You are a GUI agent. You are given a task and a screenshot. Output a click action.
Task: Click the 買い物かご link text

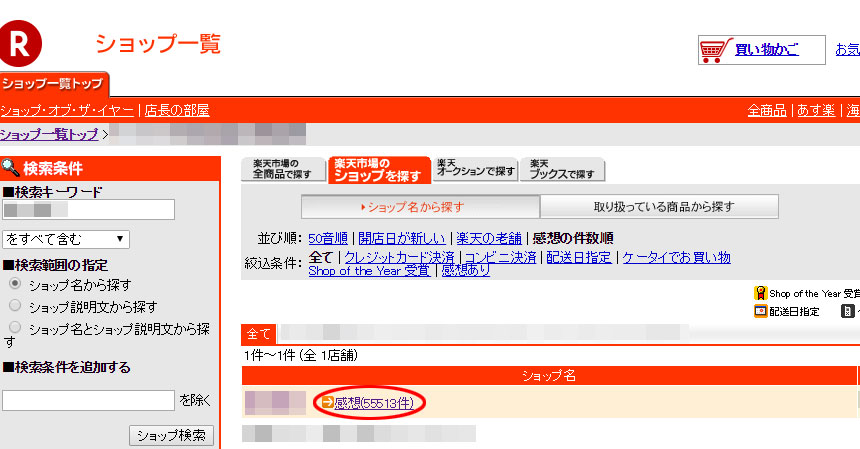(x=766, y=49)
